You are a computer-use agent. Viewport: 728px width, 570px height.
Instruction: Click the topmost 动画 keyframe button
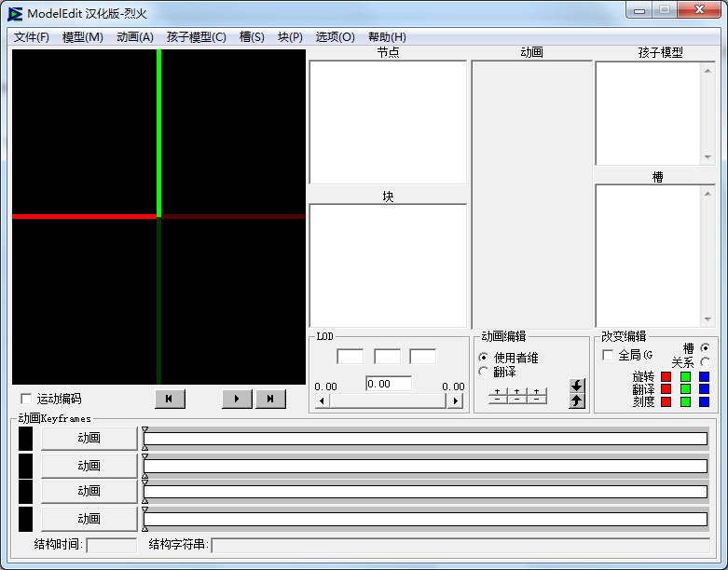click(89, 439)
